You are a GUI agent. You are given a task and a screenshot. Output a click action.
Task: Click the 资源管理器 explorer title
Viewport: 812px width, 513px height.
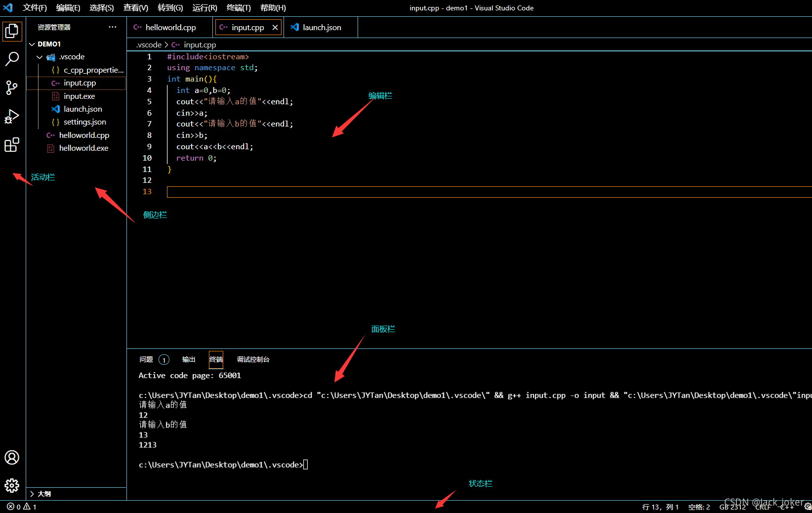point(54,27)
